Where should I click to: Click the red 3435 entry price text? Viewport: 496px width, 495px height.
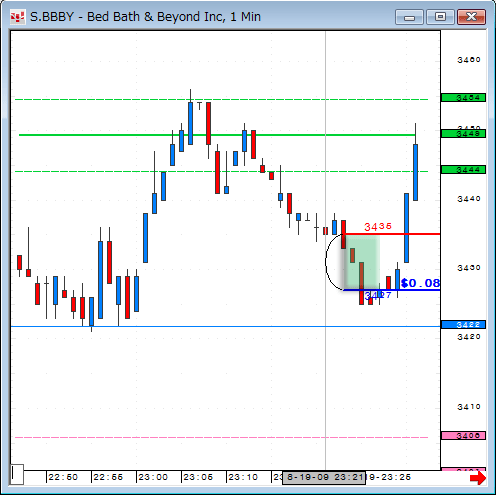[x=378, y=227]
